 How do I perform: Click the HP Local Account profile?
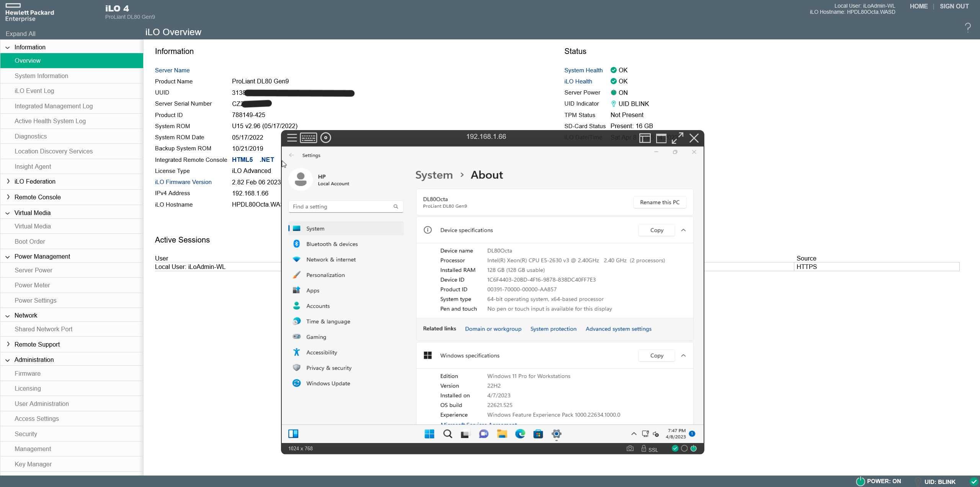point(319,179)
